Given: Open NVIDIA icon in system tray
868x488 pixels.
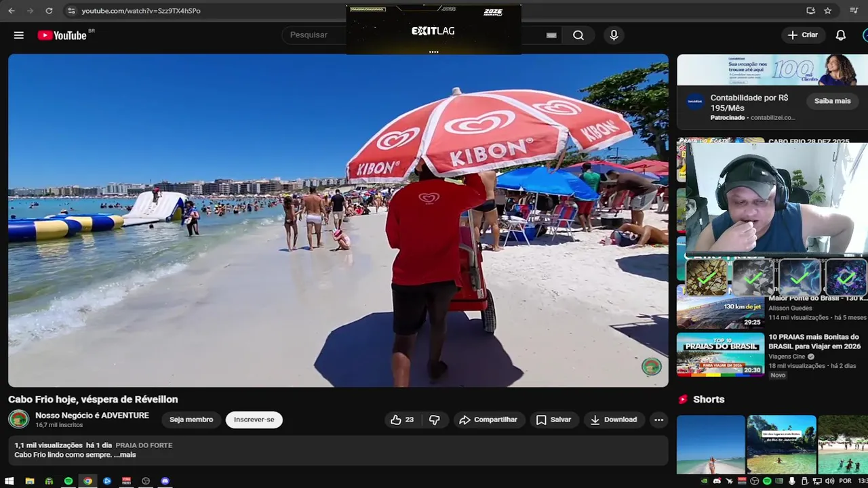Looking at the screenshot, I should (704, 481).
